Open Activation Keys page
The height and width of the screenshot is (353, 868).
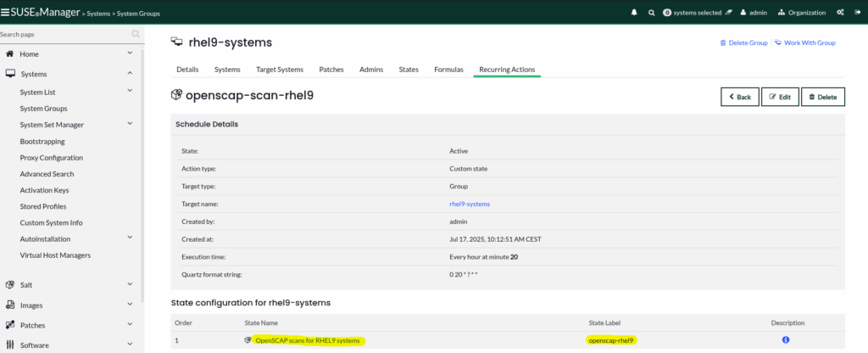44,190
